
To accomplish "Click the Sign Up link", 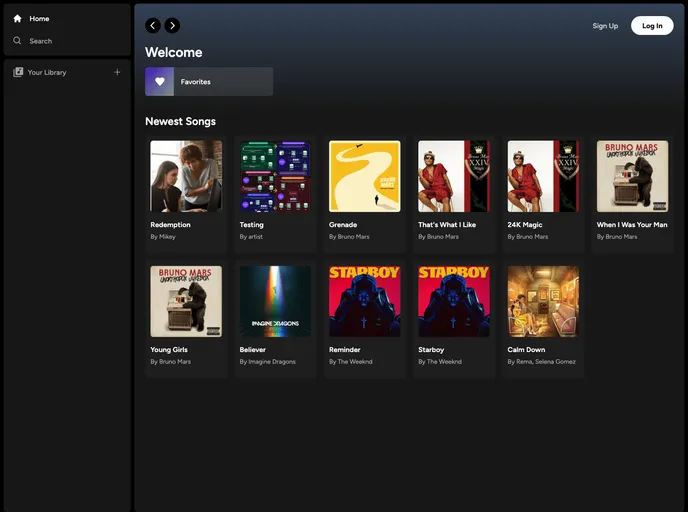I will pos(605,26).
